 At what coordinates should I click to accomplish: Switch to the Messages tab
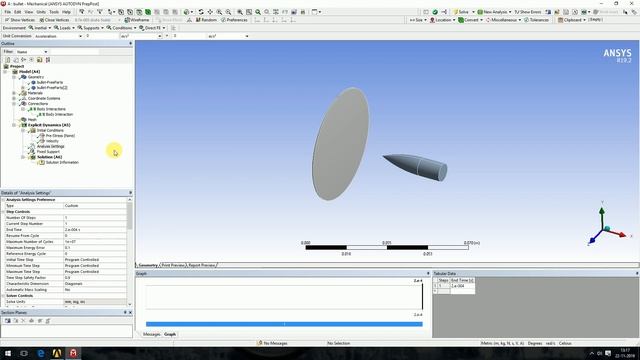[151, 334]
